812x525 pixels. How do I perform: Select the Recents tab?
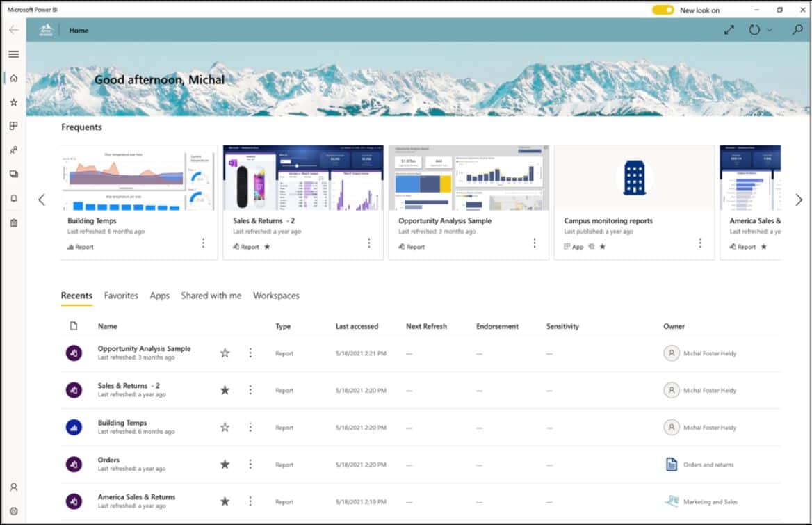76,296
